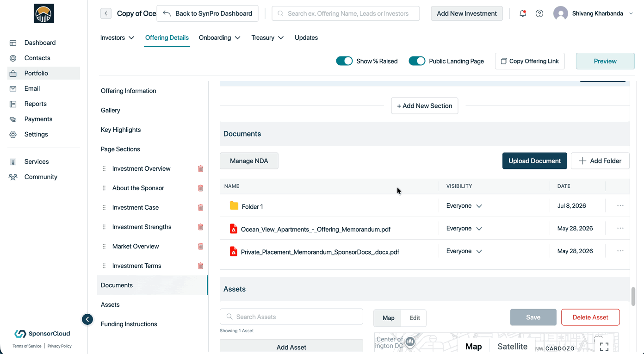This screenshot has height=354, width=644.
Task: Switch the asset view to Edit
Action: [415, 318]
